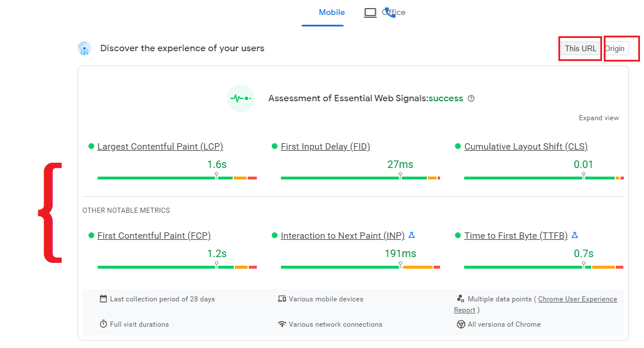Click the Various mobile devices text
The width and height of the screenshot is (644, 348).
[326, 299]
